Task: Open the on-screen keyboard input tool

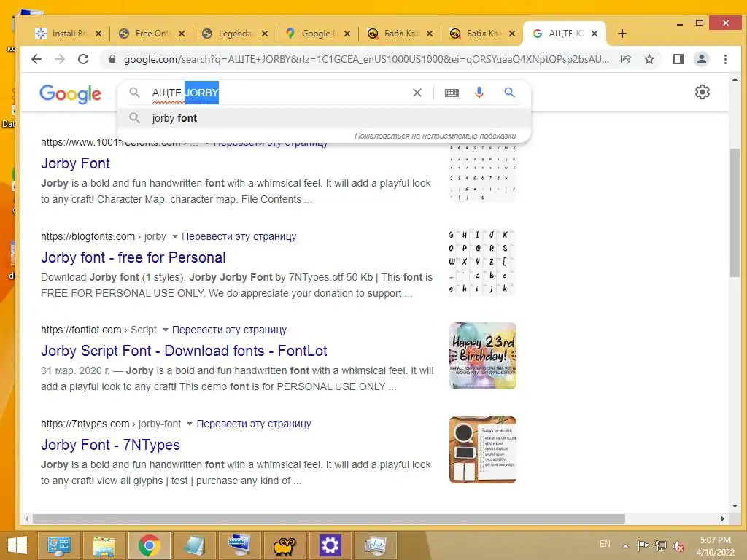Action: click(452, 93)
